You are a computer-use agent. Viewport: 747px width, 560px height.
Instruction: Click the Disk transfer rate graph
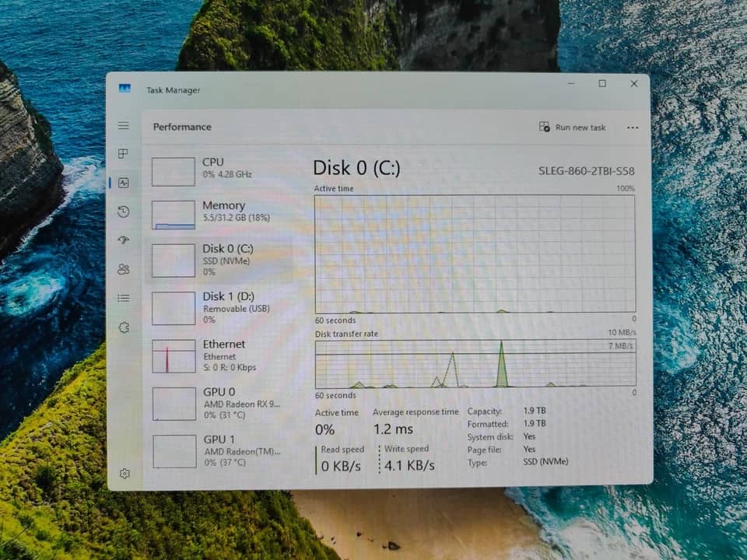point(475,363)
